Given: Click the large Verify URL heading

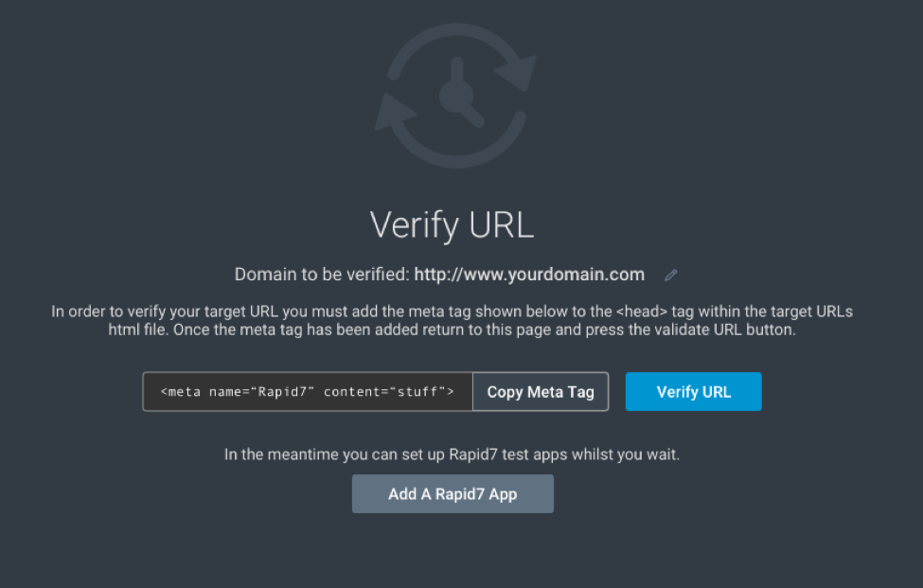Looking at the screenshot, I should point(452,225).
